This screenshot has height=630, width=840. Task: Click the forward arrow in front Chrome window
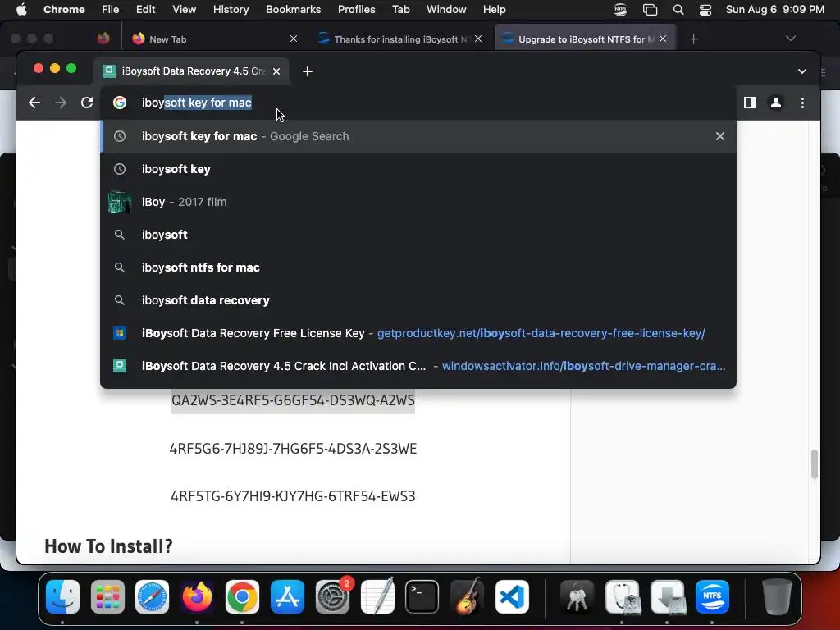61,103
